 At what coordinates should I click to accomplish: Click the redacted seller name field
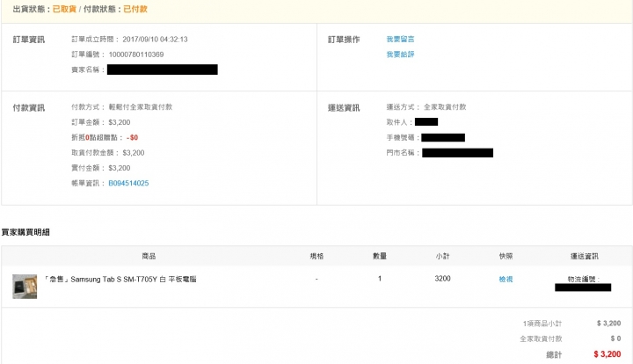(x=162, y=69)
